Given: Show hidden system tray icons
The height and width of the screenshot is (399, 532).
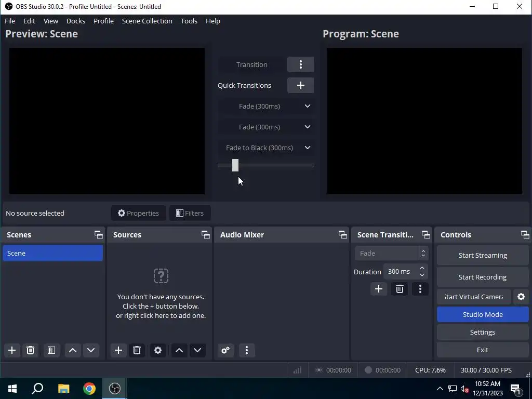Looking at the screenshot, I should pos(440,389).
